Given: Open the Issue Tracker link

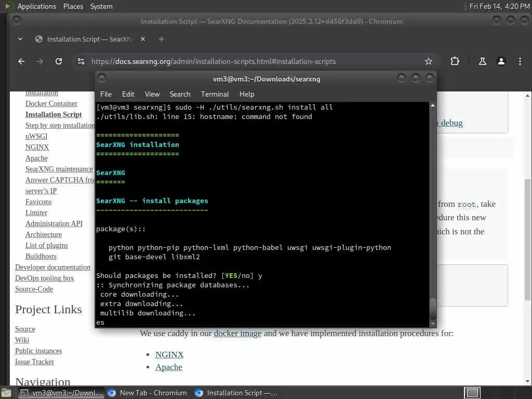Looking at the screenshot, I should [35, 362].
